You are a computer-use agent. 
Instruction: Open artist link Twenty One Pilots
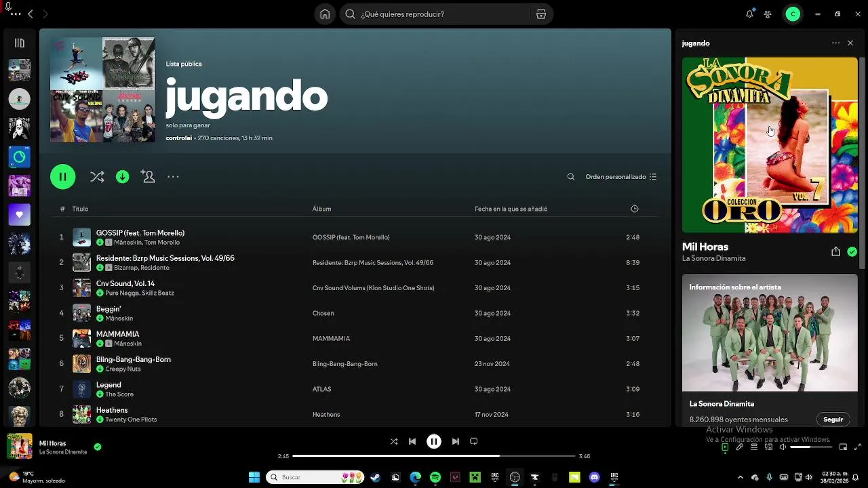click(x=131, y=420)
